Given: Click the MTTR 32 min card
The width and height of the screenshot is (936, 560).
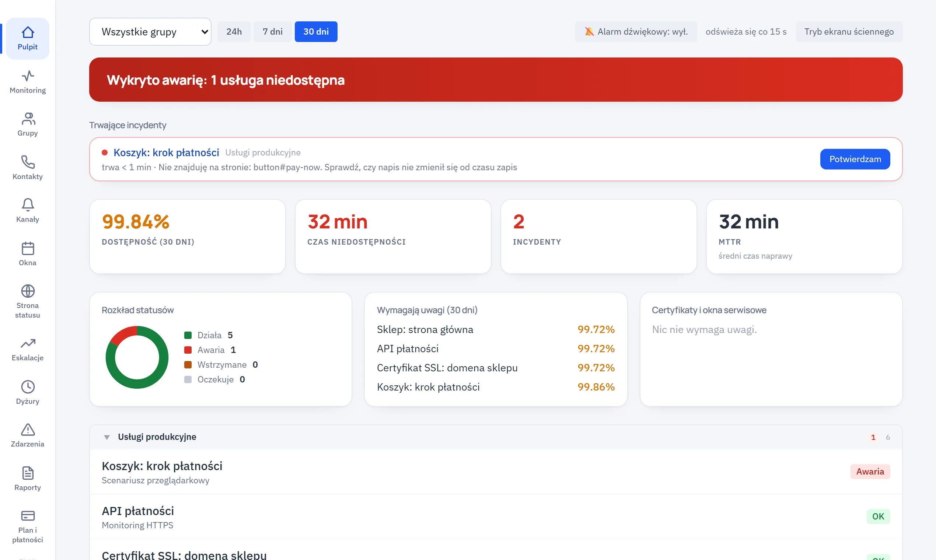Looking at the screenshot, I should [804, 237].
